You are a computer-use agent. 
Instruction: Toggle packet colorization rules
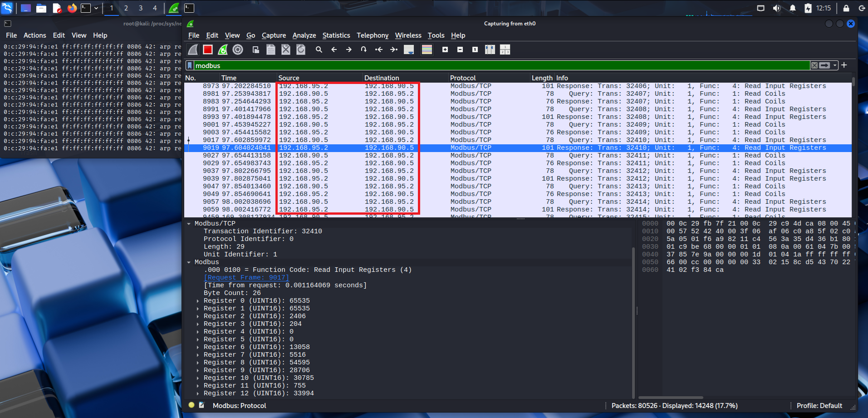pos(427,49)
